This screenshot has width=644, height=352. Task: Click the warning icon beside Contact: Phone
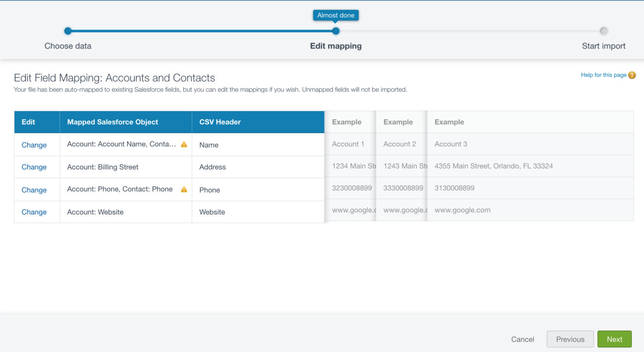coord(184,189)
